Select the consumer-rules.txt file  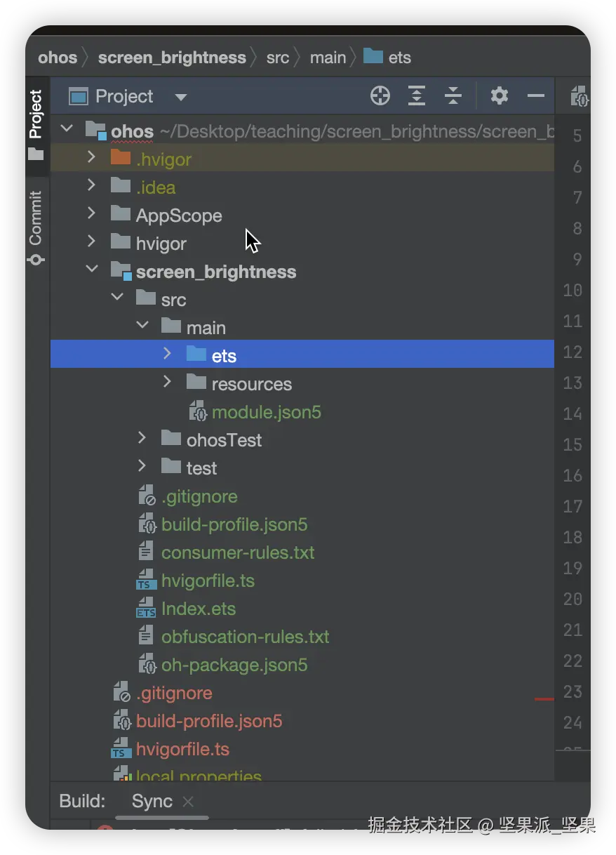[x=238, y=552]
